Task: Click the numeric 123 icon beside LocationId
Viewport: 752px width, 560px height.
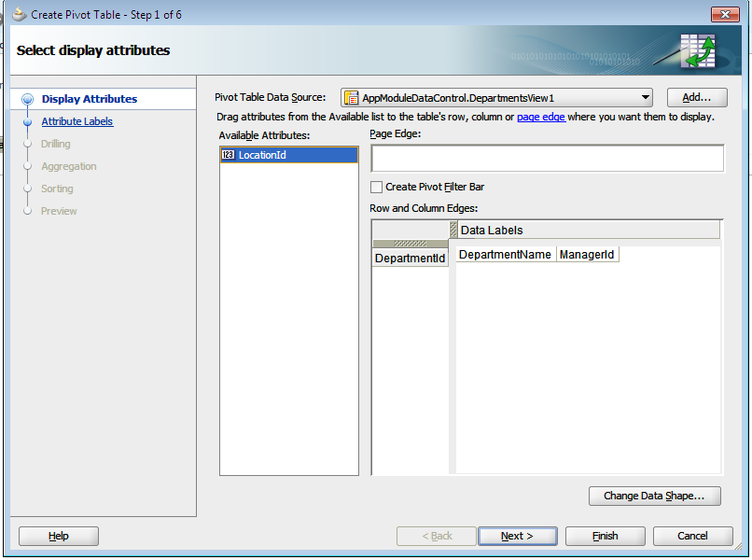Action: [229, 155]
